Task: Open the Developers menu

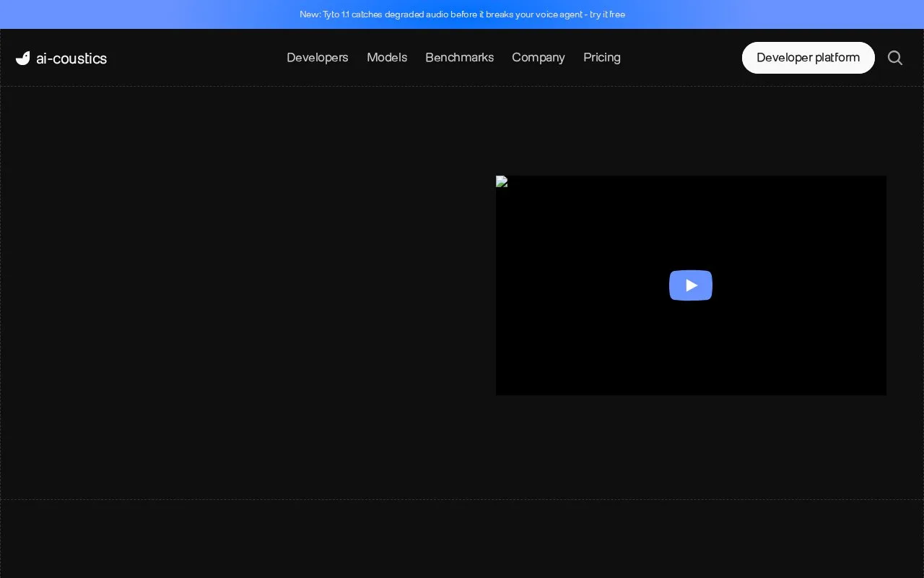Action: [x=318, y=57]
